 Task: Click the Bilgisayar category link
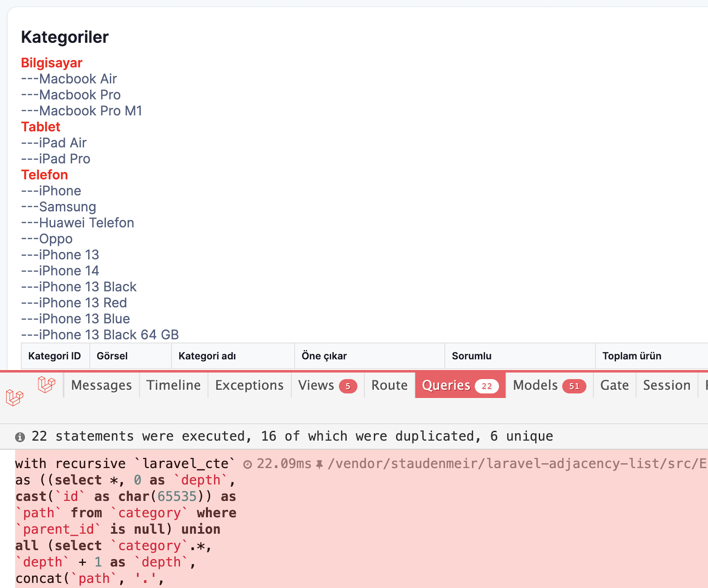52,63
